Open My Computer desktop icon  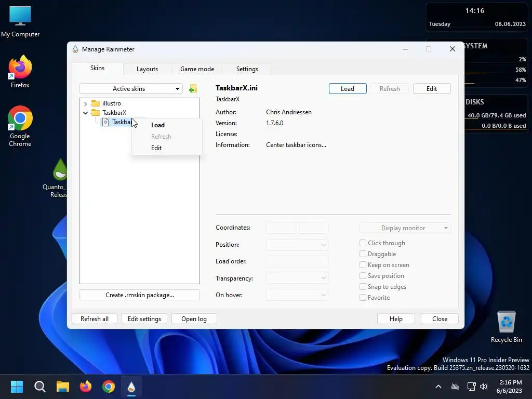pyautogui.click(x=20, y=21)
